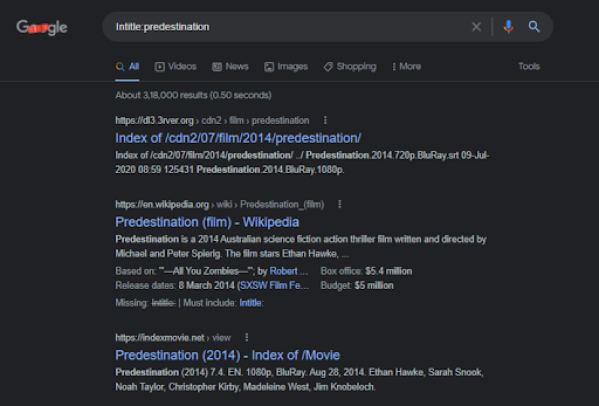Open options menu for 3rver.org result
The image size is (599, 406).
pos(325,120)
